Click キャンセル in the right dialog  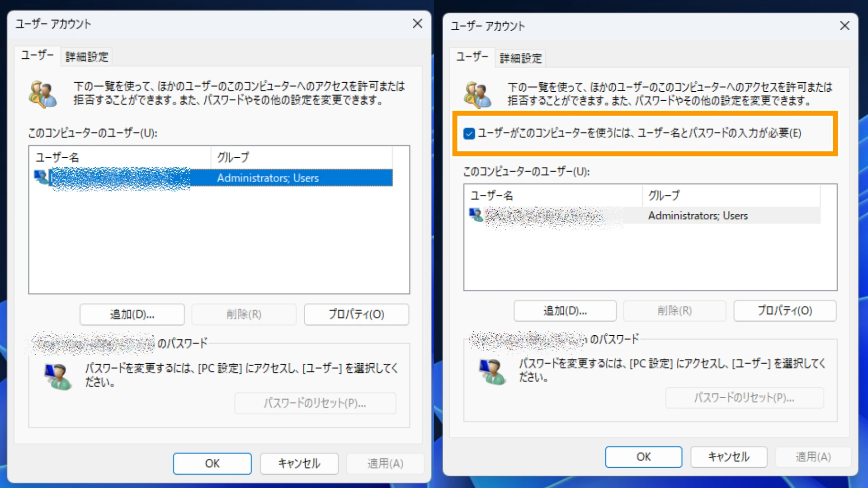tap(728, 457)
